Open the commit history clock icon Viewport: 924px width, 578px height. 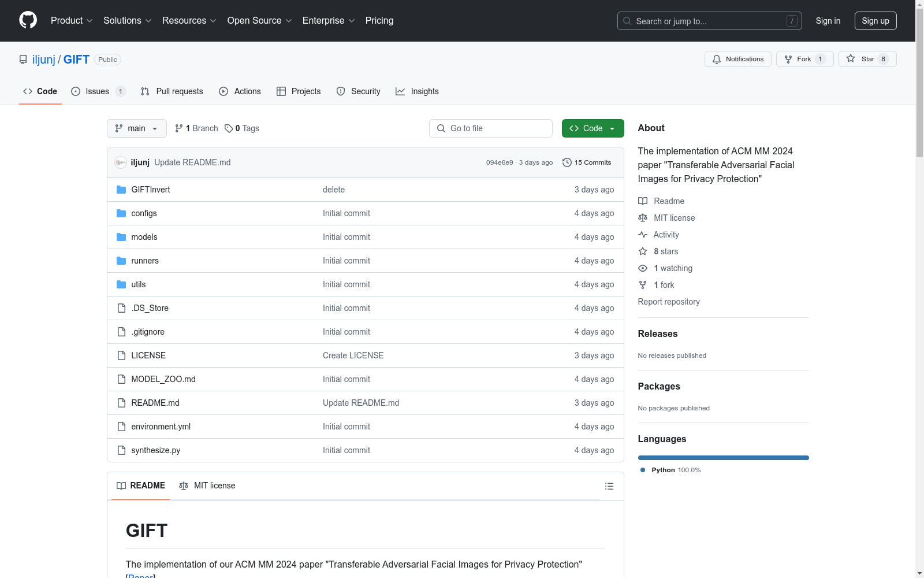pos(567,162)
